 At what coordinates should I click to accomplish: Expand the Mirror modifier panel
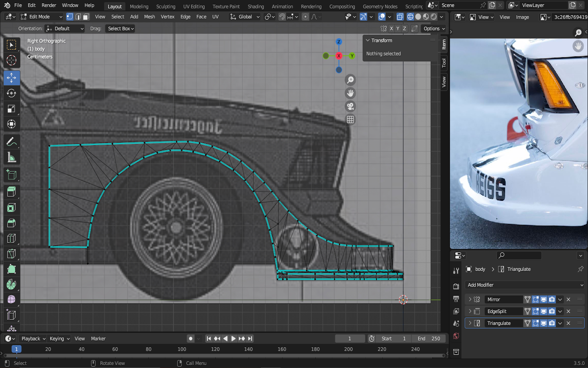pos(470,299)
